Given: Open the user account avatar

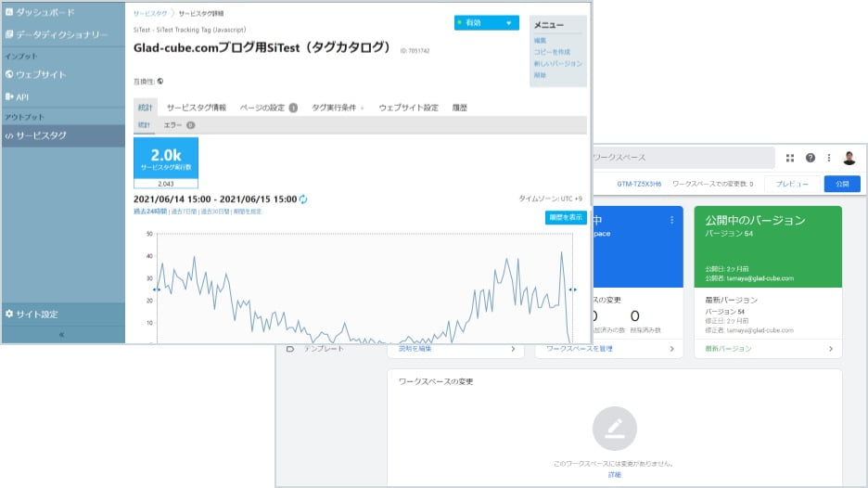Looking at the screenshot, I should coord(849,158).
